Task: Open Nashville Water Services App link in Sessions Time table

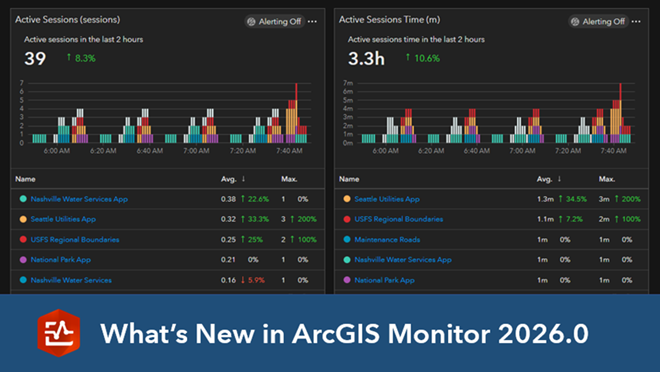Action: pos(403,260)
